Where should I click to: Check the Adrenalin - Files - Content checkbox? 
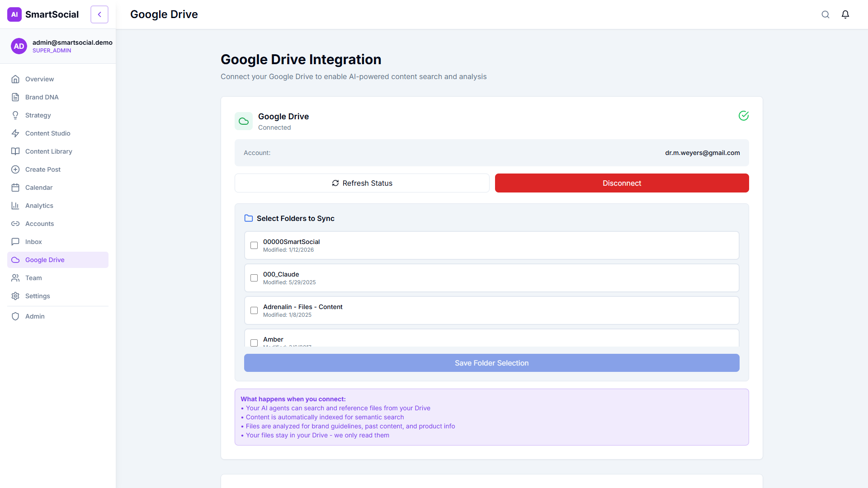click(254, 310)
